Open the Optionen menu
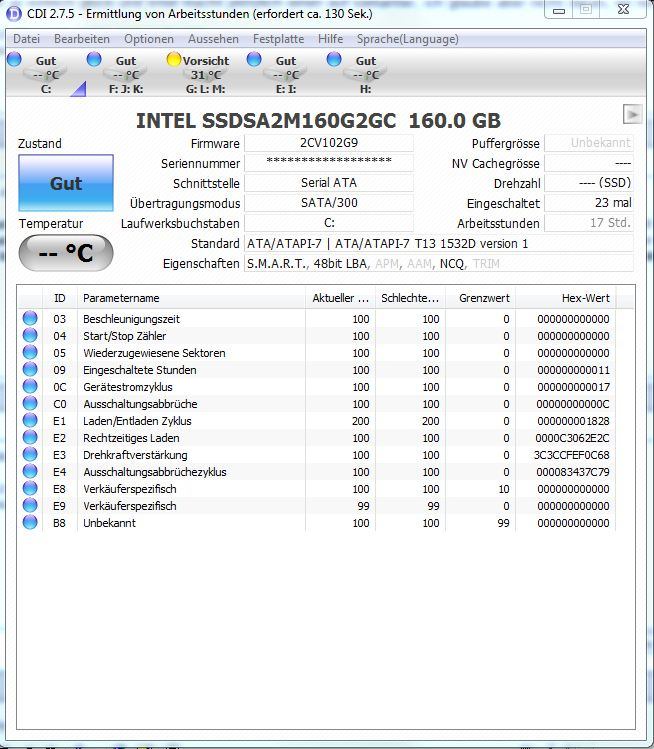 click(149, 39)
